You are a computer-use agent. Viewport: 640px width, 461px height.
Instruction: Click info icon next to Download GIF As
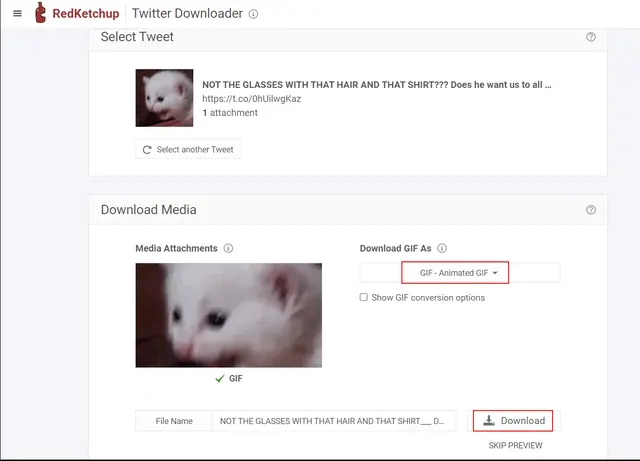[442, 248]
